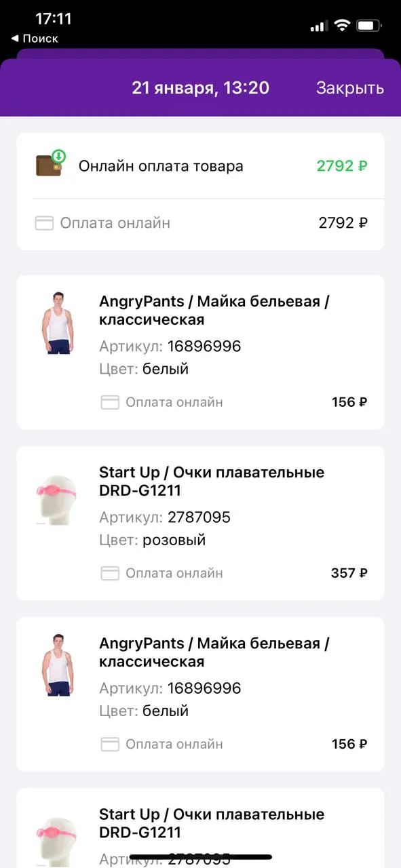This screenshot has height=868, width=401.
Task: Tap the 21 января, 13:20 header
Action: 200,88
